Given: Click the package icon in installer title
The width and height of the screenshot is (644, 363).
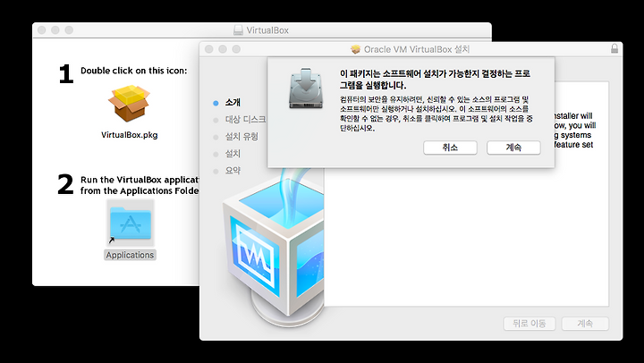Looking at the screenshot, I should tap(356, 49).
